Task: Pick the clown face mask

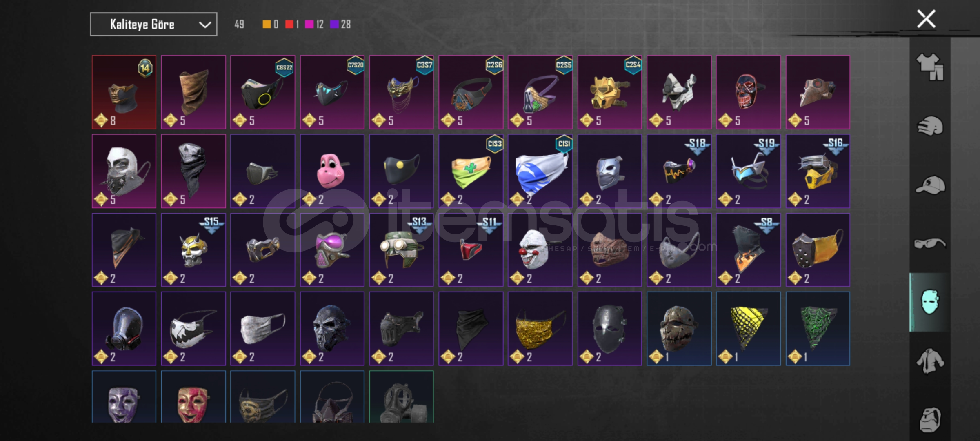Action: (x=540, y=250)
